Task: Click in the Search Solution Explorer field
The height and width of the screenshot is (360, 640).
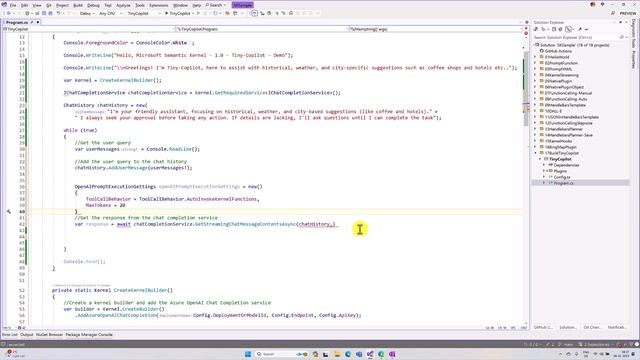Action: coord(576,38)
